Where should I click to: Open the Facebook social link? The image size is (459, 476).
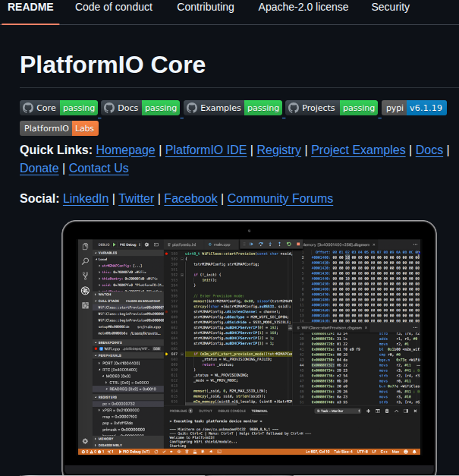pyautogui.click(x=190, y=199)
